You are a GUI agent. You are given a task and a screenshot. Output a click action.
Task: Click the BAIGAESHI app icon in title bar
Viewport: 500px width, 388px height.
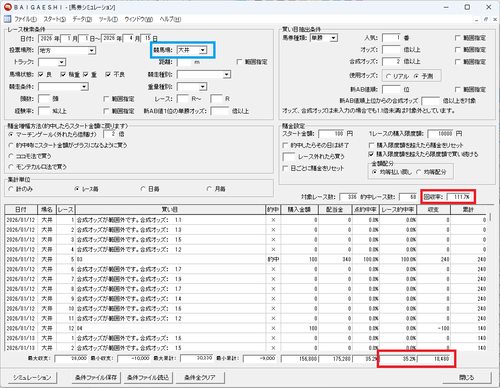tap(7, 7)
